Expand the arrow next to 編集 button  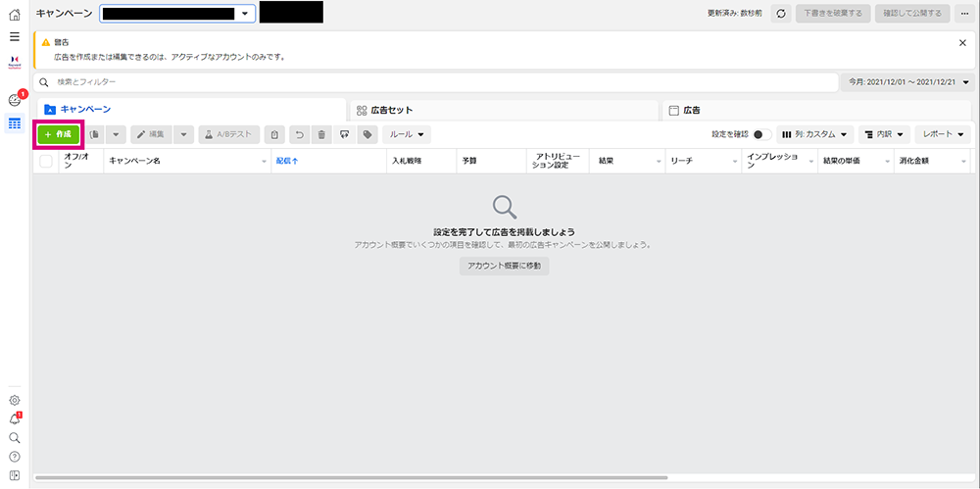point(184,134)
